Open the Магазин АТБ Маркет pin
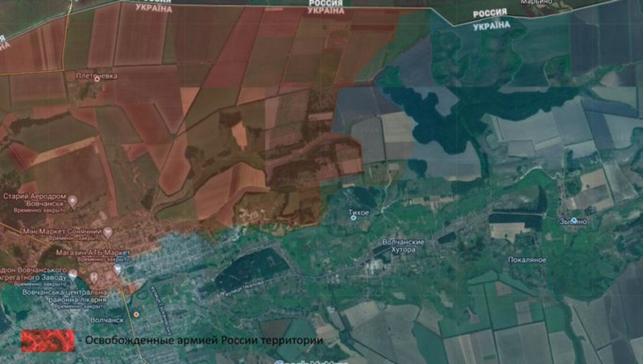This screenshot has width=643, height=364. 118,268
